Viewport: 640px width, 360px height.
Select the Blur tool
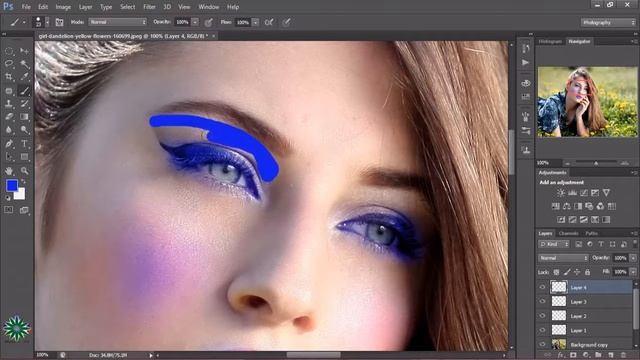[9, 130]
